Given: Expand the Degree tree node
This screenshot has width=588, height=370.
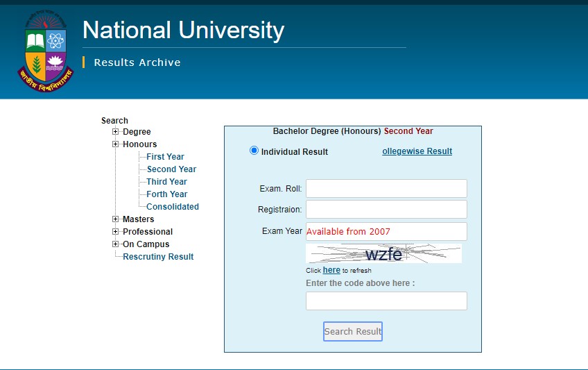Looking at the screenshot, I should [x=116, y=132].
